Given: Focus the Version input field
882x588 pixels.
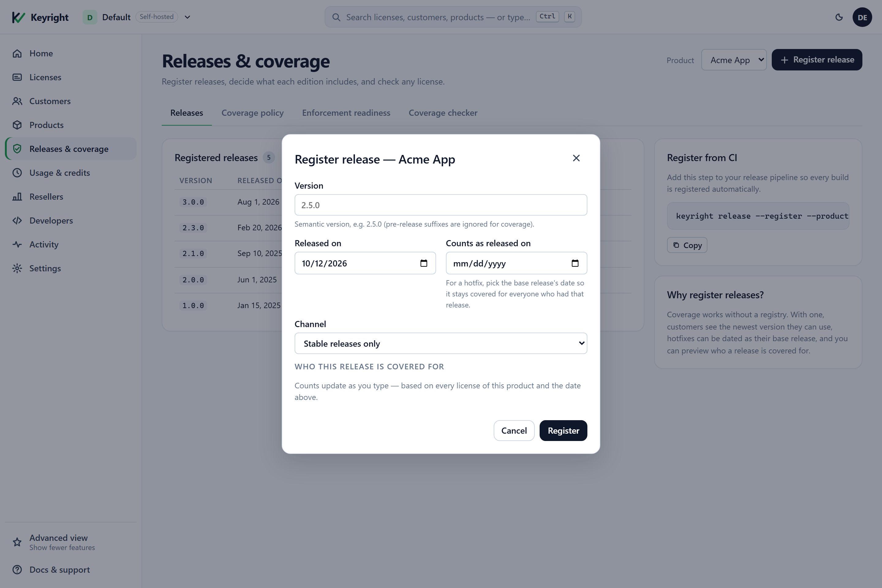Looking at the screenshot, I should click(441, 205).
